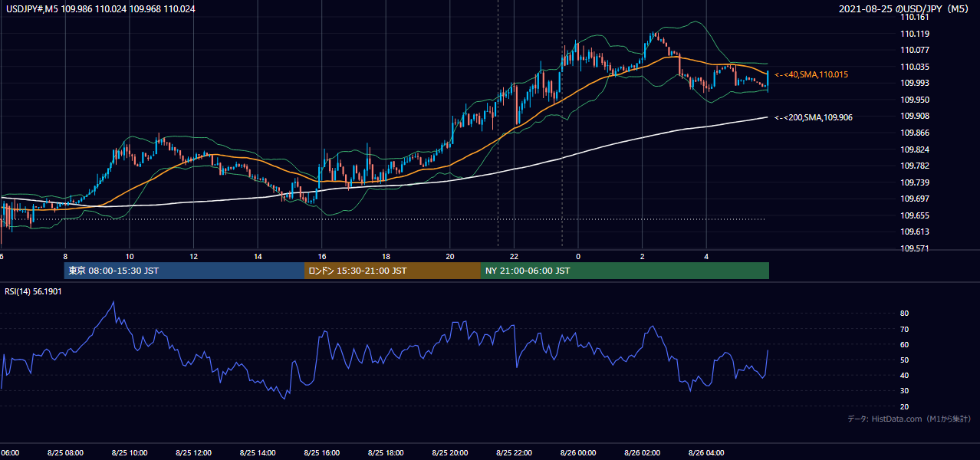Image resolution: width=980 pixels, height=460 pixels.
Task: Click price axis label 109.613
Action: click(x=915, y=232)
